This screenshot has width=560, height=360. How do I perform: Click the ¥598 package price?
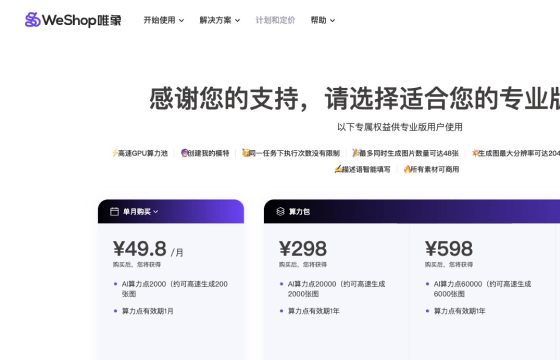coord(449,249)
